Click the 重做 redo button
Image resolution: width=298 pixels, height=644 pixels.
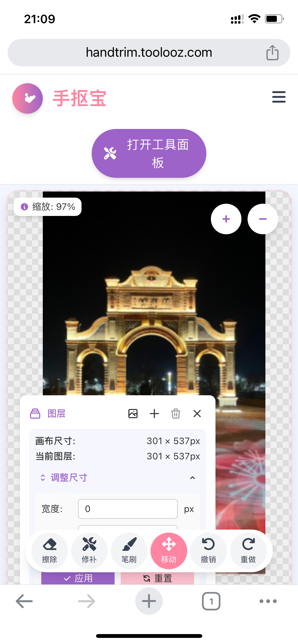click(248, 550)
